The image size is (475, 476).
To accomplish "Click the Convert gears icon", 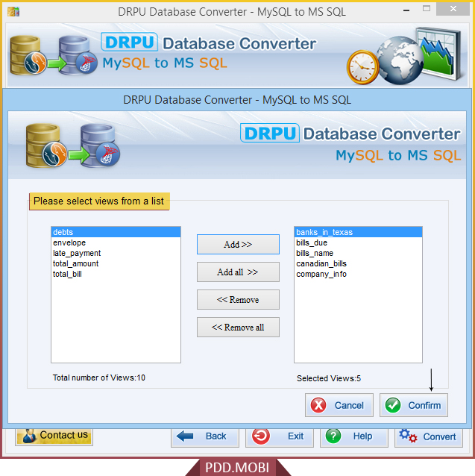I will pos(409,436).
